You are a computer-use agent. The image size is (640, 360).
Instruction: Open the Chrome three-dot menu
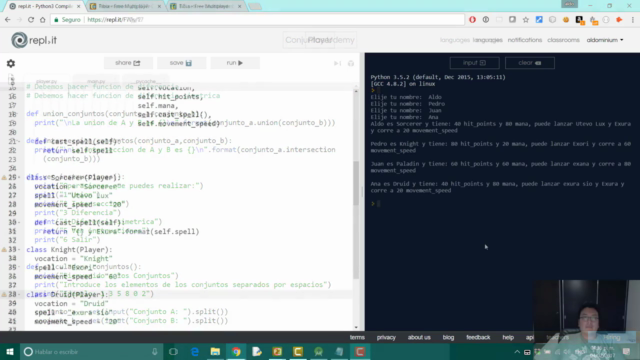tap(633, 20)
